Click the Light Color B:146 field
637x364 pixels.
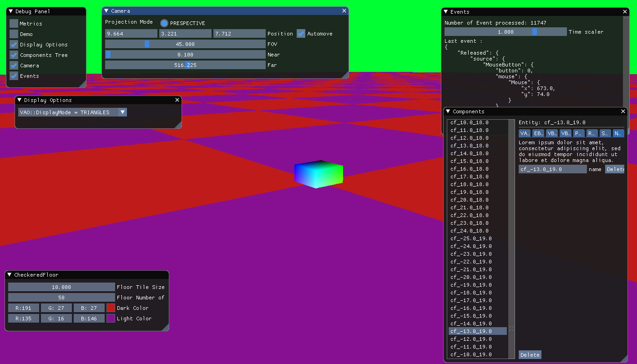(89, 318)
